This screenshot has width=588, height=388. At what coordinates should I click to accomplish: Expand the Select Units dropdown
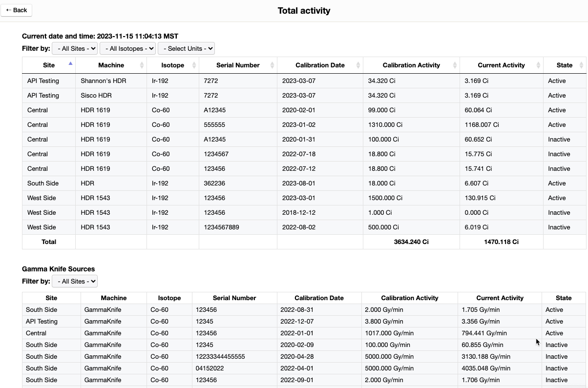pyautogui.click(x=186, y=48)
